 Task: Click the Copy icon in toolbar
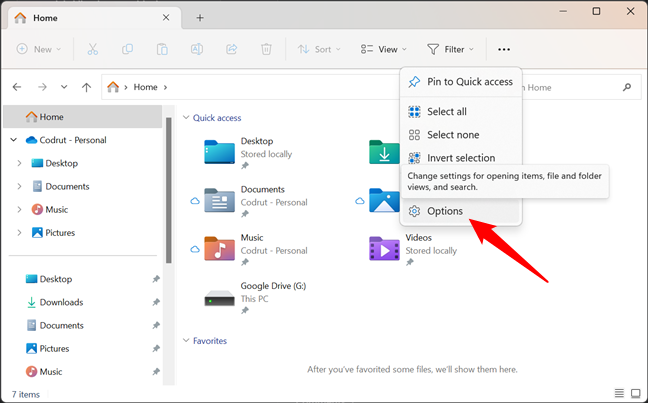[128, 49]
